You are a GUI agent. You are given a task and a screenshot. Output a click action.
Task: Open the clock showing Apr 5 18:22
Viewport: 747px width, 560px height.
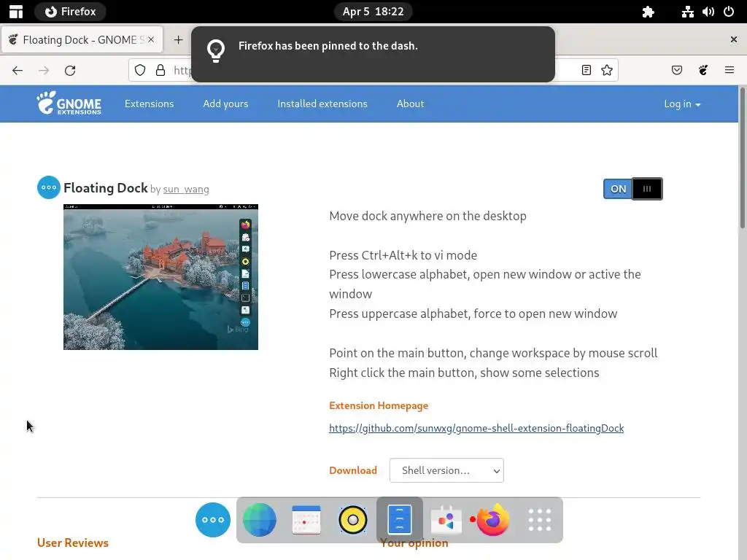pos(373,12)
